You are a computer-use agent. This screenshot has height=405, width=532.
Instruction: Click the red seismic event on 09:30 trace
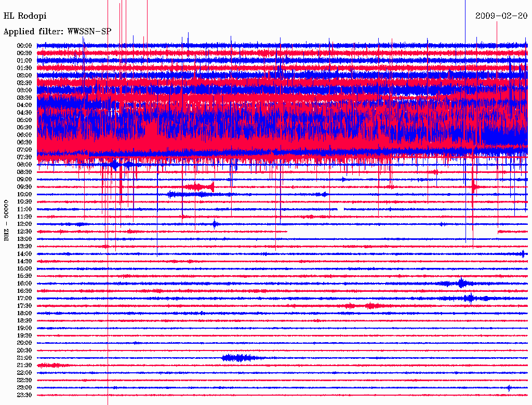199,186
